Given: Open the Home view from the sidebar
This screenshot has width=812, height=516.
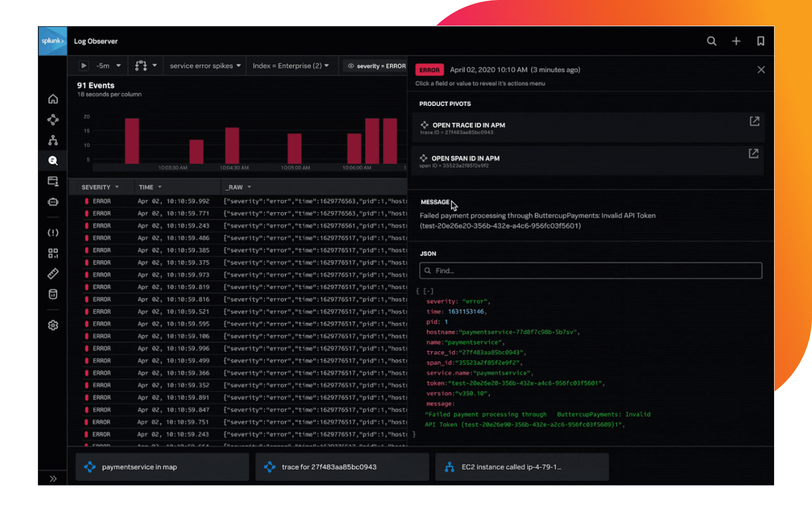Looking at the screenshot, I should (x=53, y=99).
